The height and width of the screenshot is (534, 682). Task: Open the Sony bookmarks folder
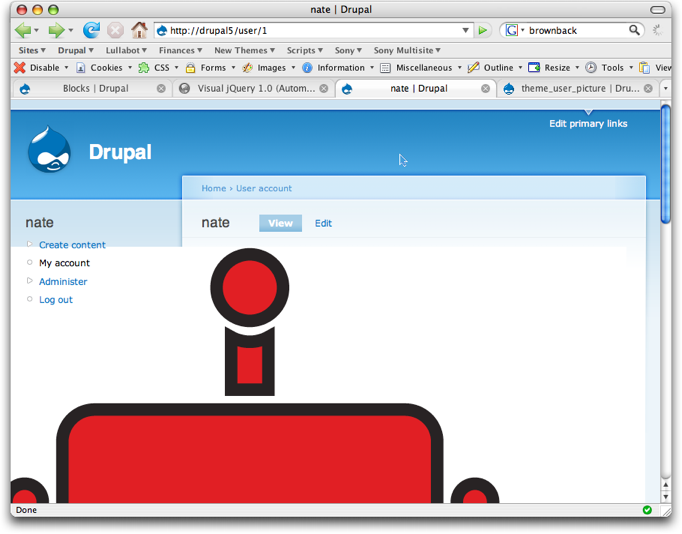coord(348,50)
